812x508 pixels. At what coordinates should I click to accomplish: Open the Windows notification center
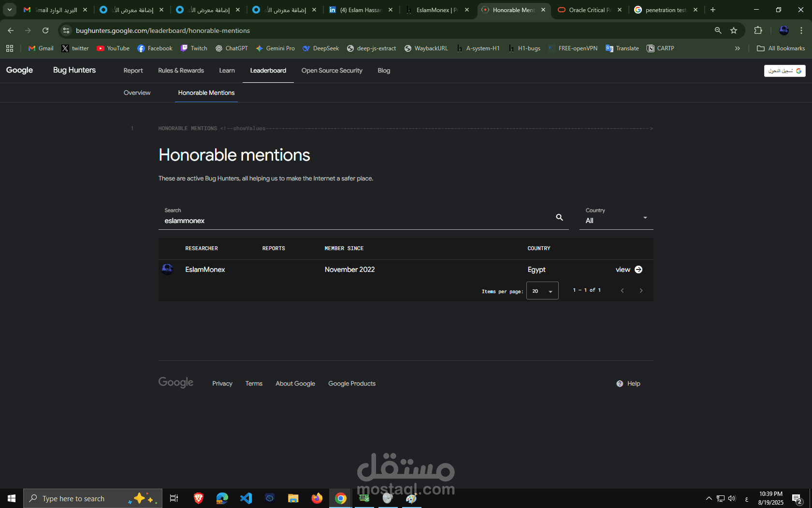(x=797, y=498)
